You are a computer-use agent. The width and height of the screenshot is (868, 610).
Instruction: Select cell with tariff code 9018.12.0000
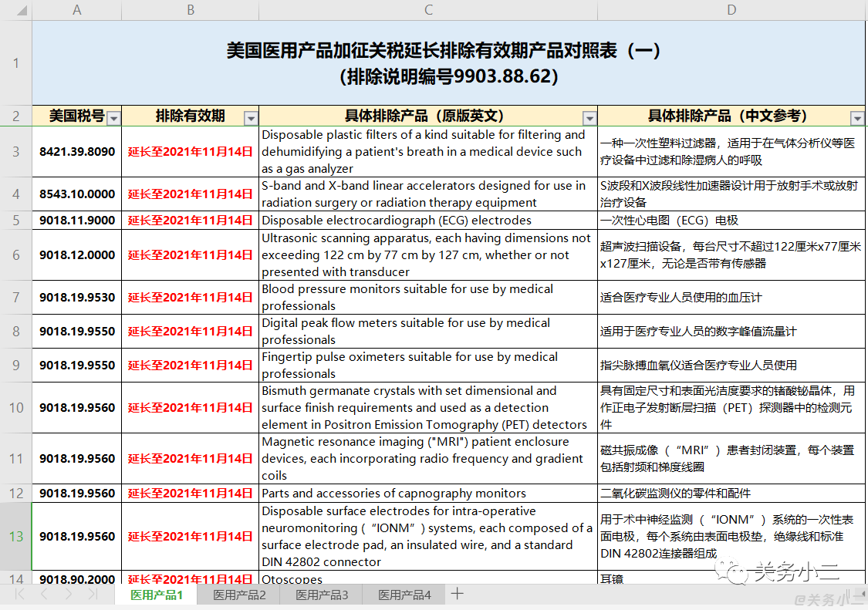(x=77, y=254)
